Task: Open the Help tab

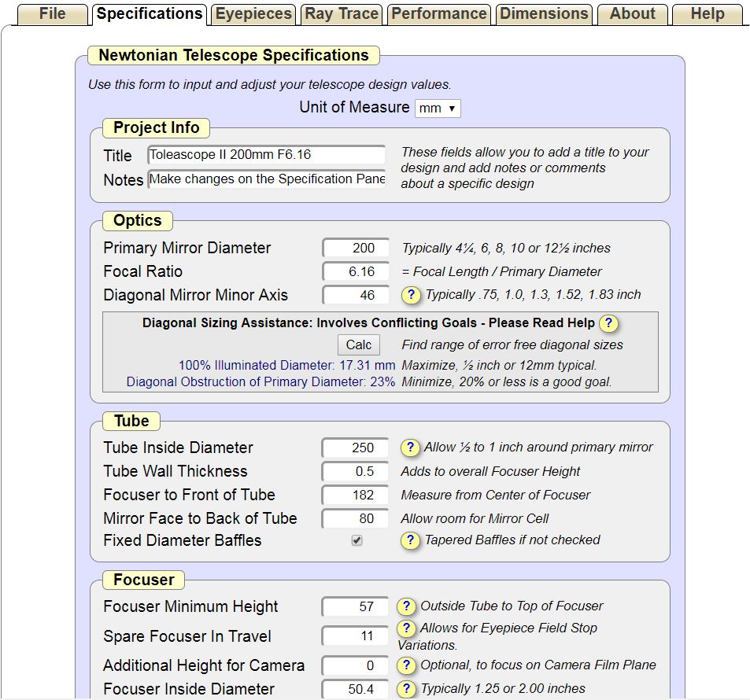Action: (708, 14)
